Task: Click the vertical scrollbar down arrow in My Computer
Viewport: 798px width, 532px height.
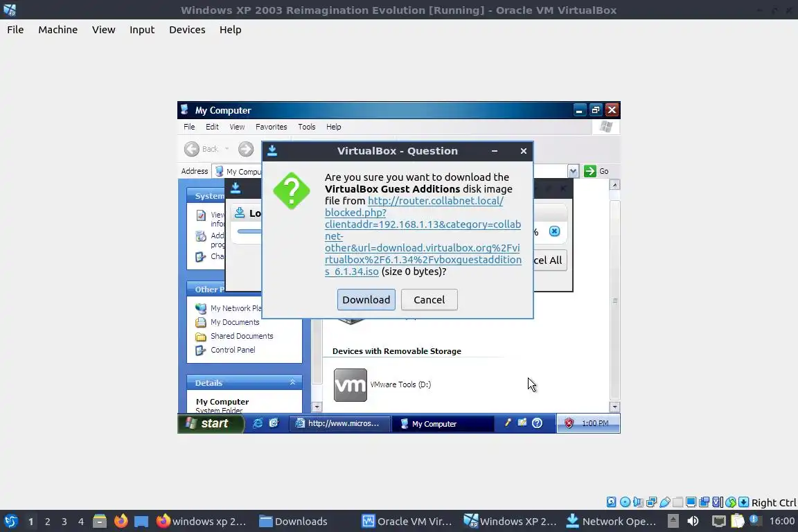Action: 615,407
